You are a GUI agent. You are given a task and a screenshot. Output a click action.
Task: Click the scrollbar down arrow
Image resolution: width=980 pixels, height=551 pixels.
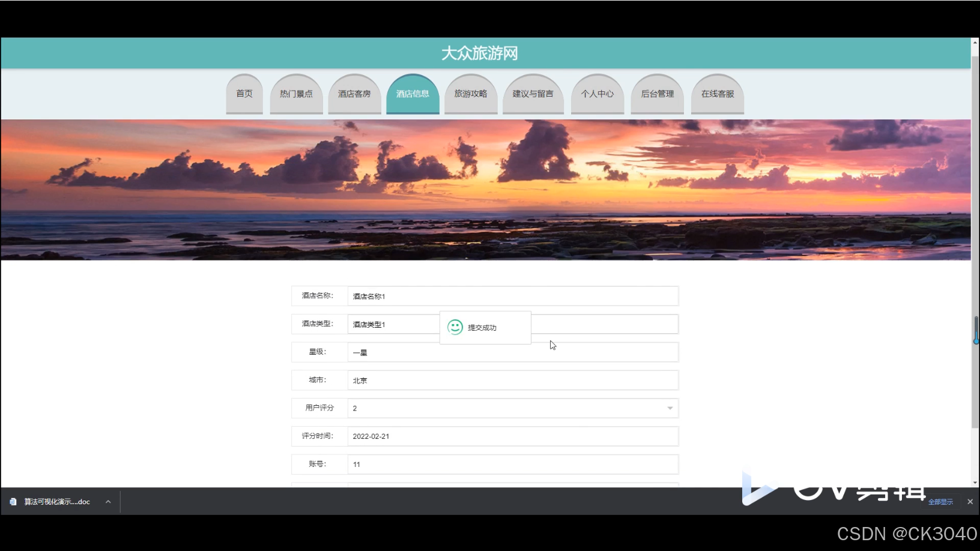(975, 483)
